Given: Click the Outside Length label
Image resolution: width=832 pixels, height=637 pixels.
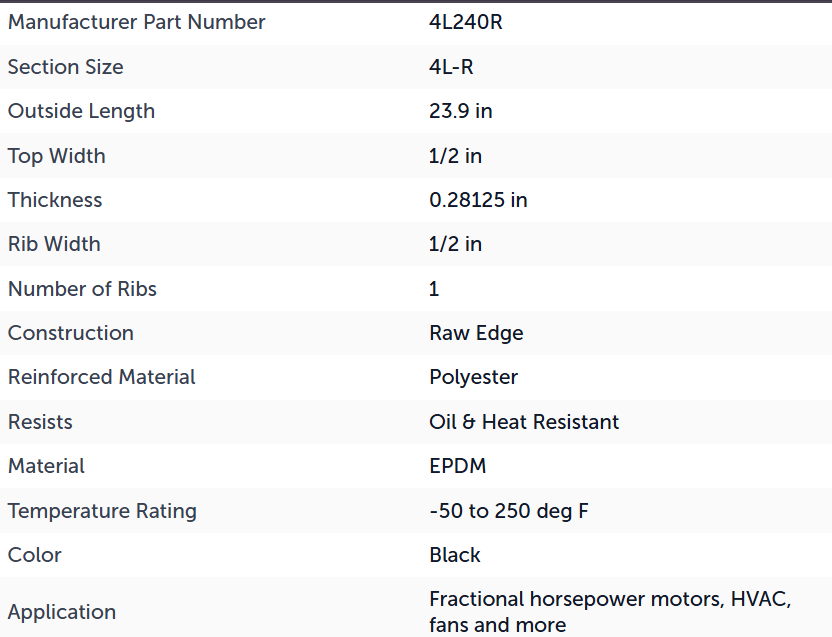Looking at the screenshot, I should pyautogui.click(x=81, y=111).
